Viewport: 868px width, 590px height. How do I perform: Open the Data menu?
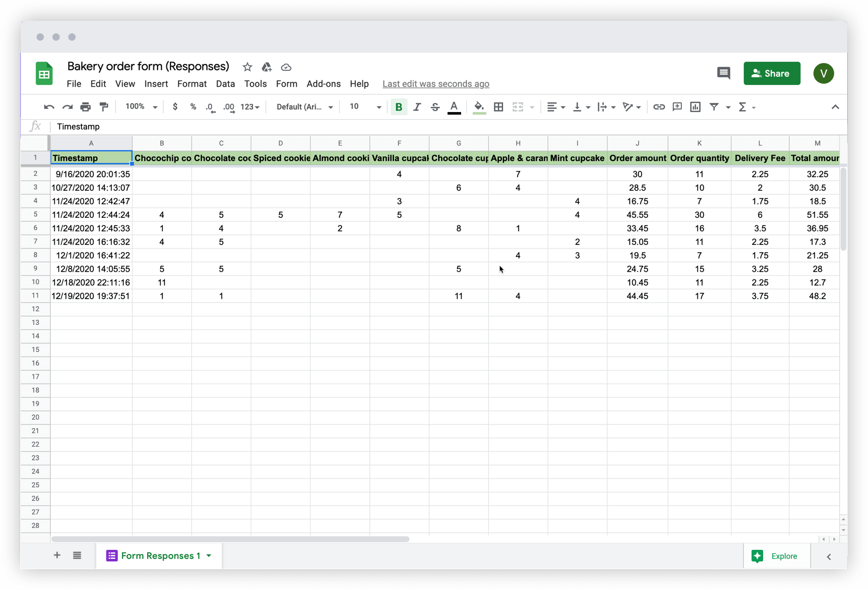pyautogui.click(x=225, y=84)
